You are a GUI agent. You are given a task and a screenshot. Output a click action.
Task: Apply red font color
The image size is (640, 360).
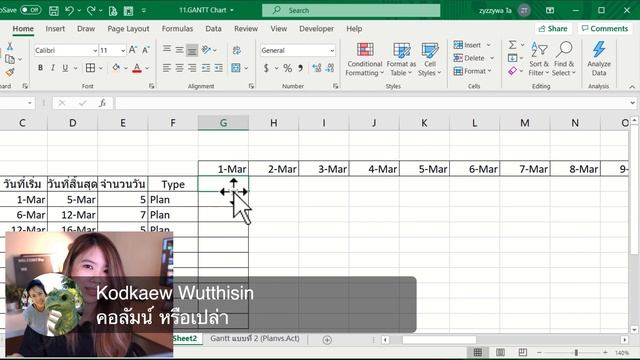[137, 68]
